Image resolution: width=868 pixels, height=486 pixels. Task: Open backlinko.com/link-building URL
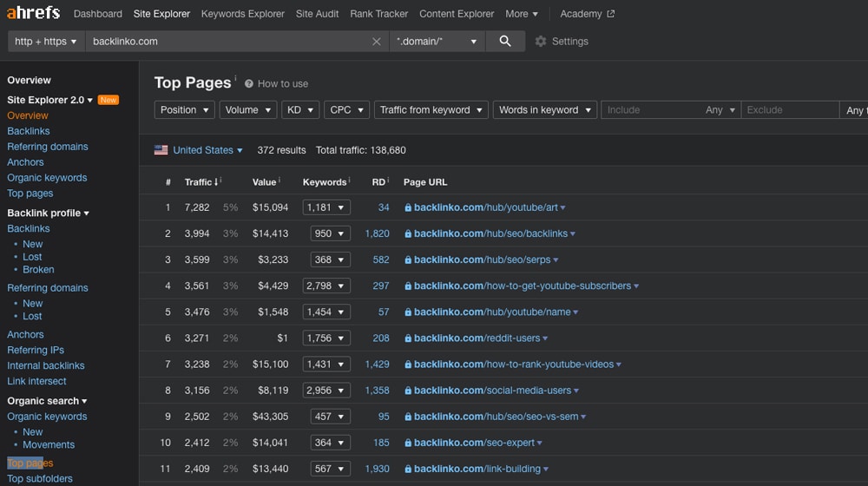pos(477,469)
